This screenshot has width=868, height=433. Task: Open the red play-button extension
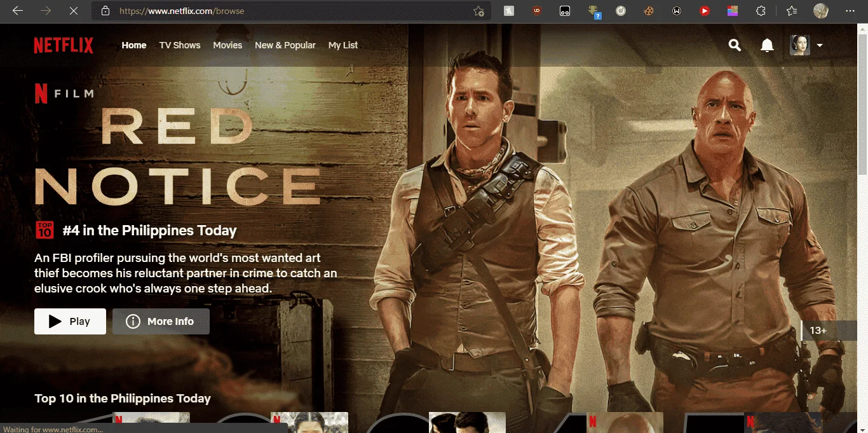pyautogui.click(x=705, y=11)
